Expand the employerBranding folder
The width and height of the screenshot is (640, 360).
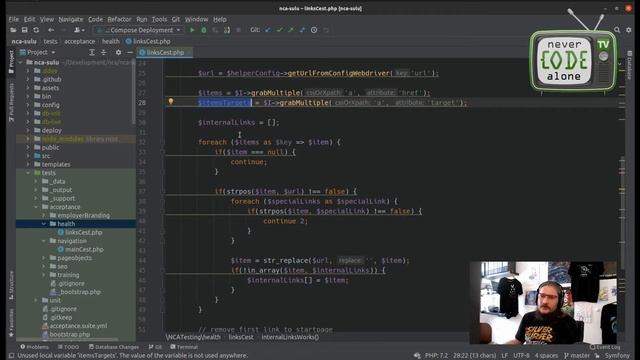pyautogui.click(x=44, y=216)
